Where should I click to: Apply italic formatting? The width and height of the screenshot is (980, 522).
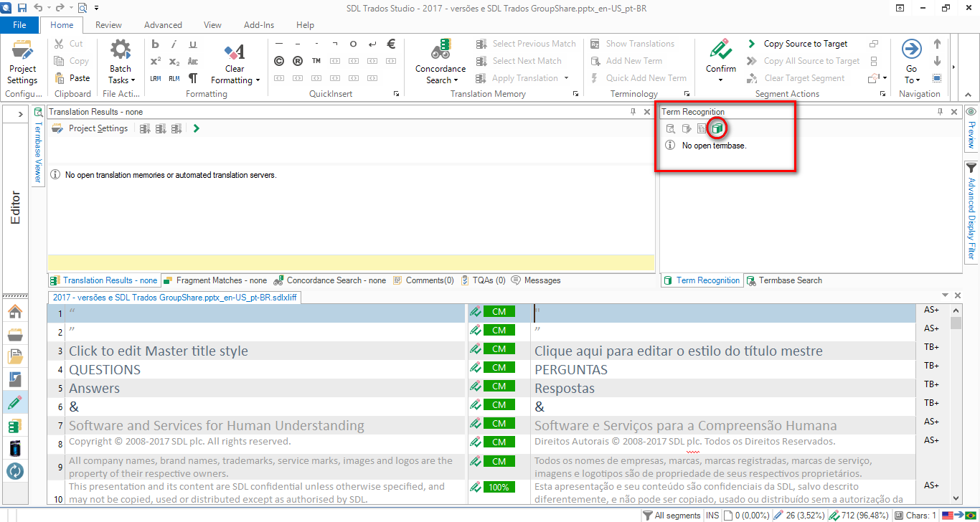pos(174,44)
